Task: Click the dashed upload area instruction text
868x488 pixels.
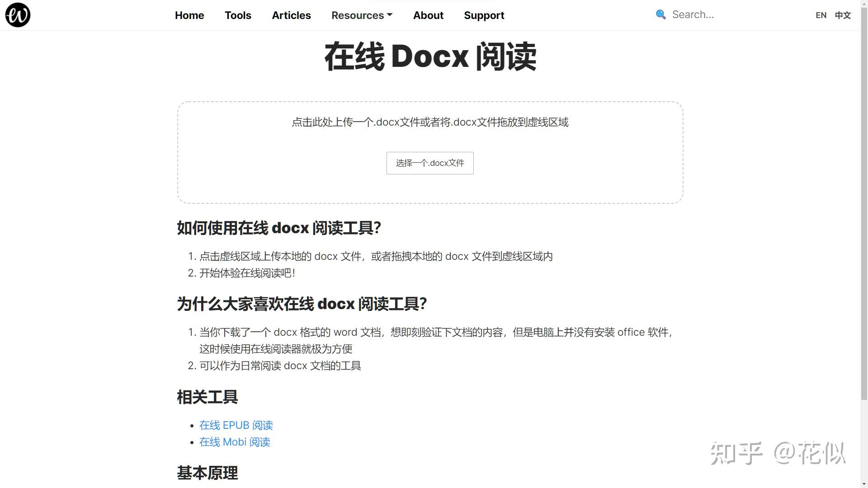Action: click(430, 122)
